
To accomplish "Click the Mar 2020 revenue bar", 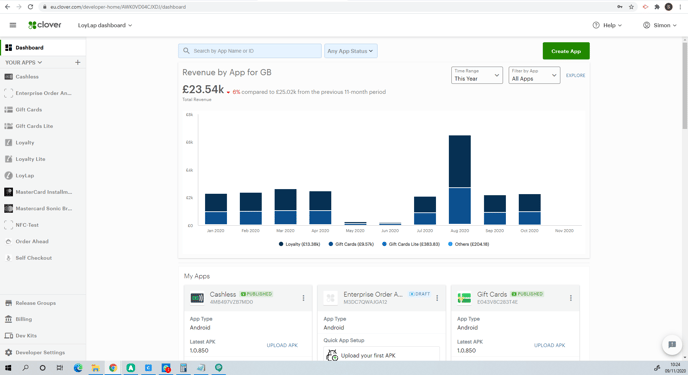I will 286,207.
